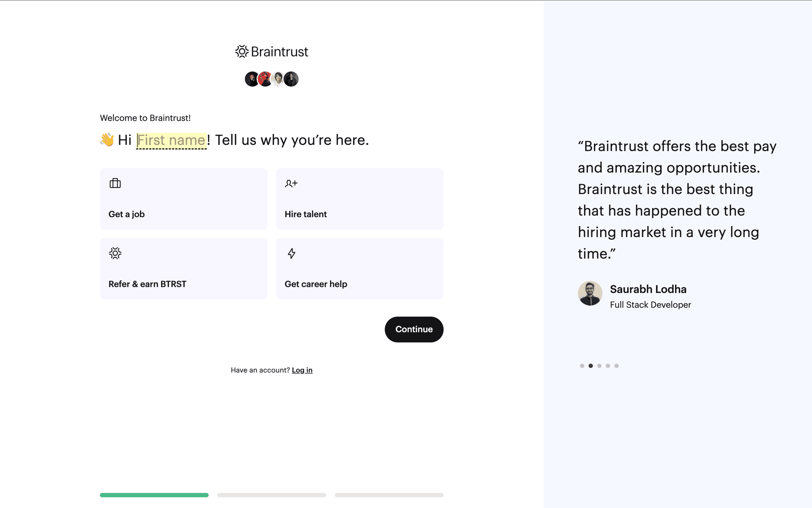Jump to third testimonial carousel dot
Viewport: 812px width, 508px height.
pos(599,366)
